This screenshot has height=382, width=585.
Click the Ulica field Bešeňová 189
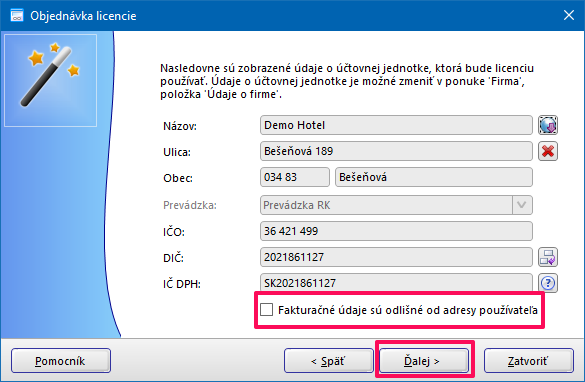coord(396,151)
